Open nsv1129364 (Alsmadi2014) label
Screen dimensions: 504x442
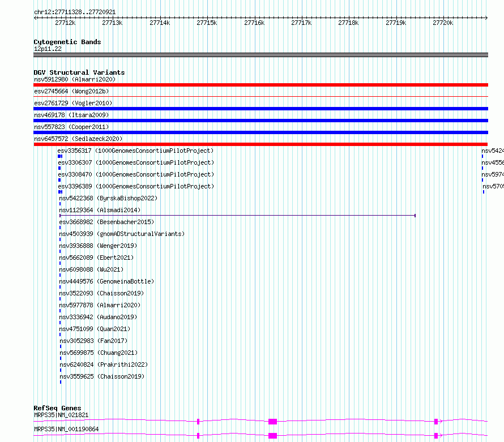tap(100, 210)
